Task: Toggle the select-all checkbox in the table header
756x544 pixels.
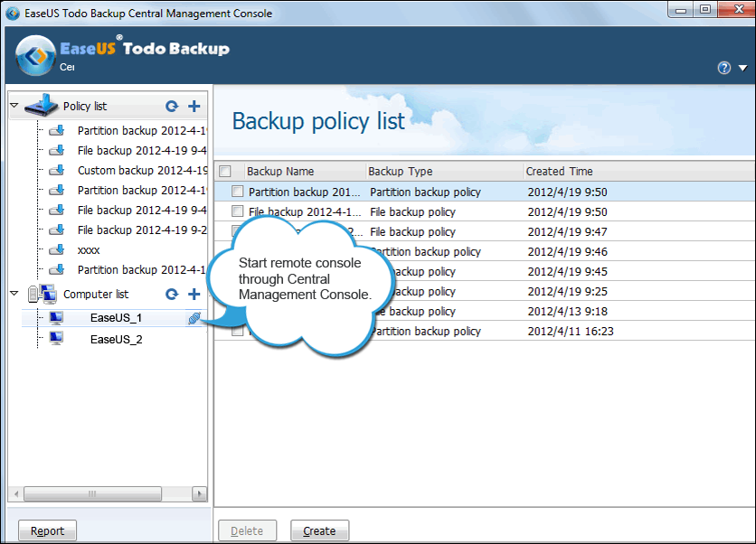Action: pyautogui.click(x=225, y=171)
